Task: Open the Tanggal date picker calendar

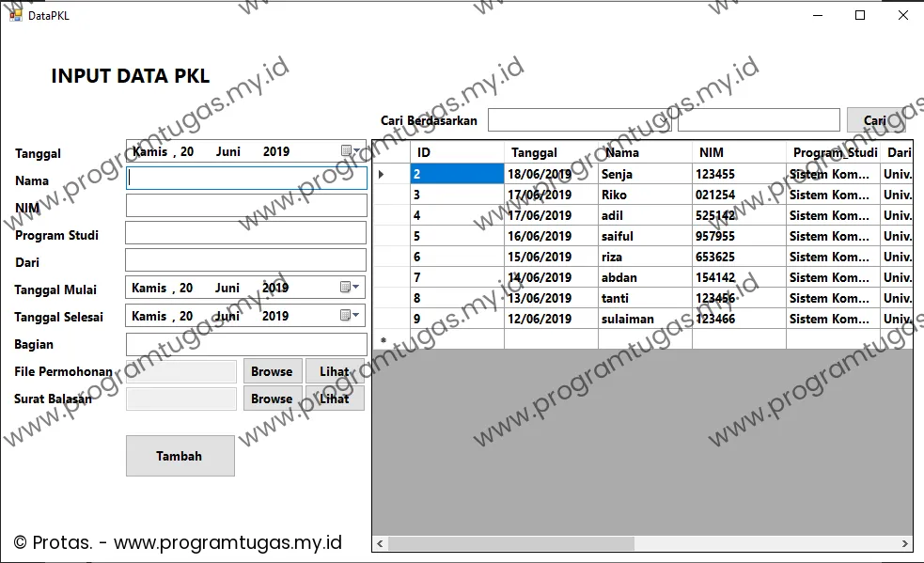Action: [350, 151]
